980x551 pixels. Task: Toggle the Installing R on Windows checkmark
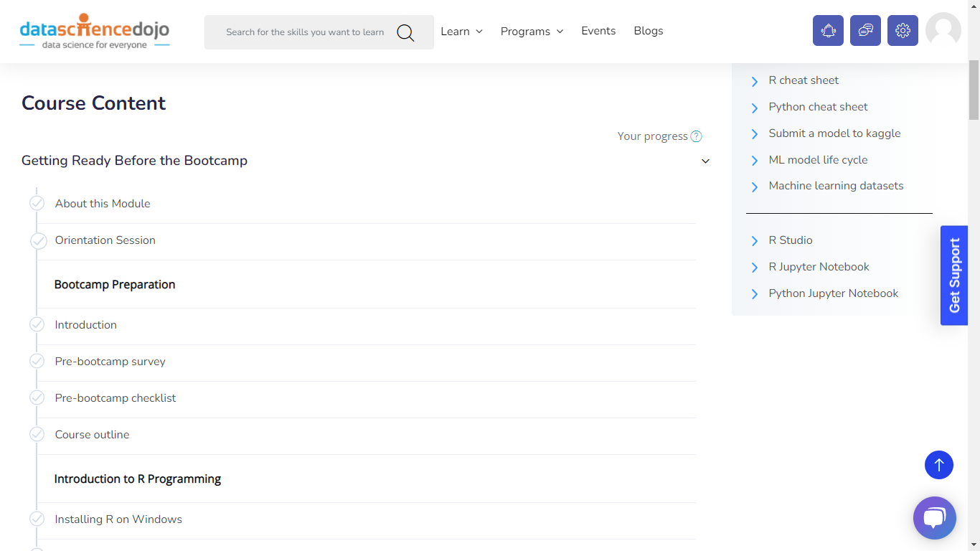pyautogui.click(x=37, y=519)
